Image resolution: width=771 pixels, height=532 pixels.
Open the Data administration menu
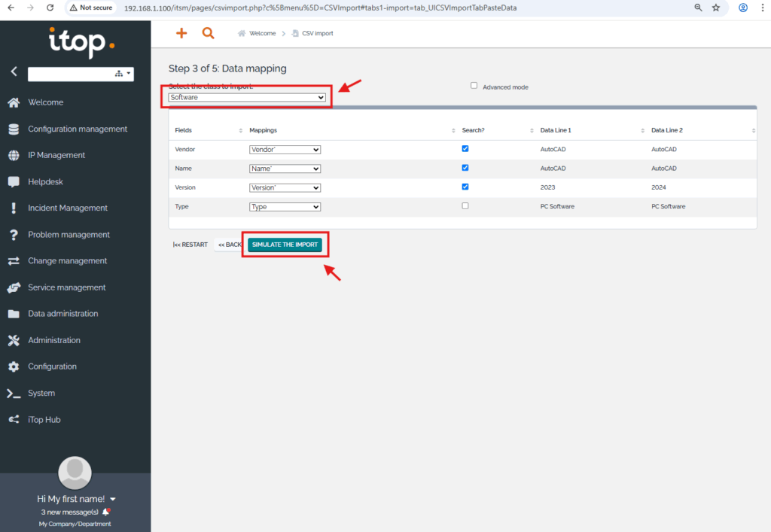(x=63, y=314)
